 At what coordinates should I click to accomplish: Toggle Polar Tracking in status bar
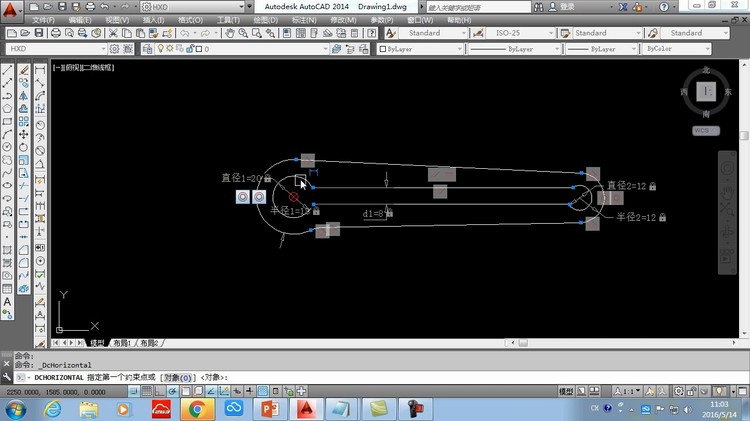[x=173, y=391]
